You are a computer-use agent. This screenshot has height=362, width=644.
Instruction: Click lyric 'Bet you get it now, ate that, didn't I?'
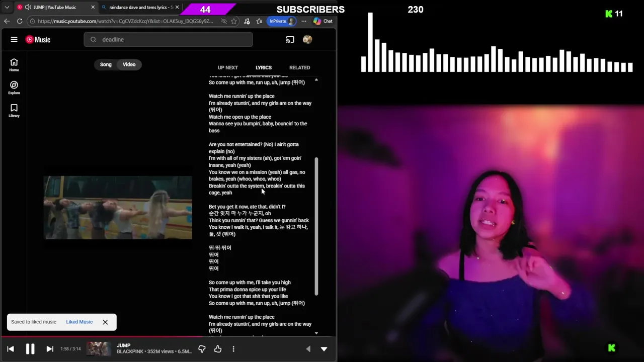(x=247, y=207)
